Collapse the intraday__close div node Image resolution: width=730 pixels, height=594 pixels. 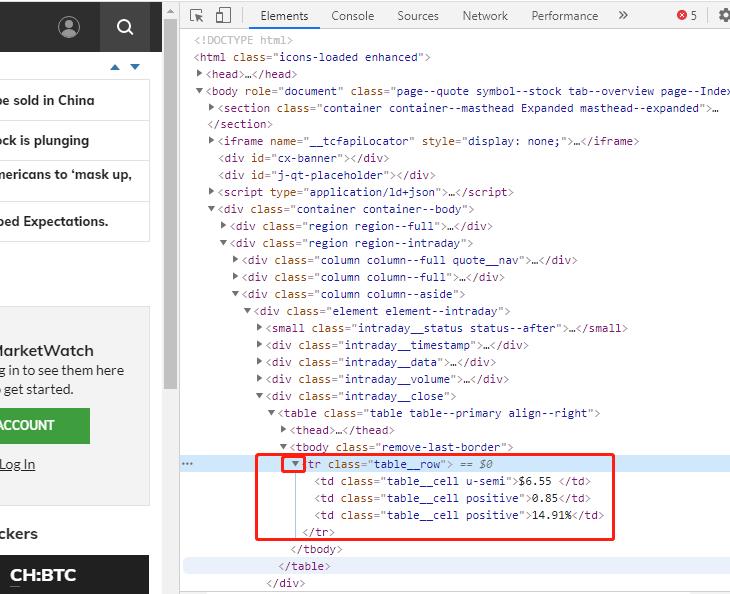259,396
